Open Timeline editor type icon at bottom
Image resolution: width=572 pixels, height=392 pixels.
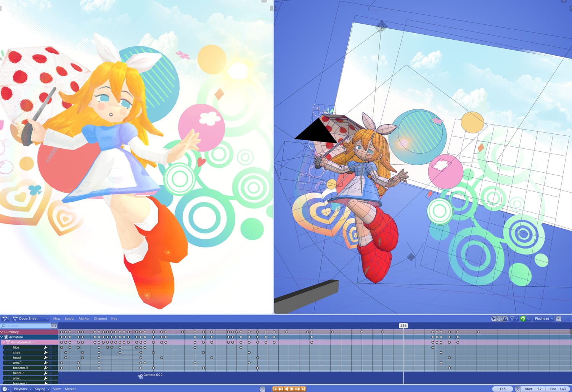coord(5,389)
